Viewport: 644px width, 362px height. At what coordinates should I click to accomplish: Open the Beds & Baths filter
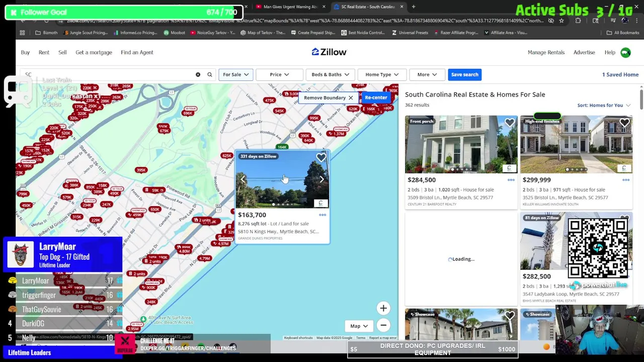[x=330, y=74]
